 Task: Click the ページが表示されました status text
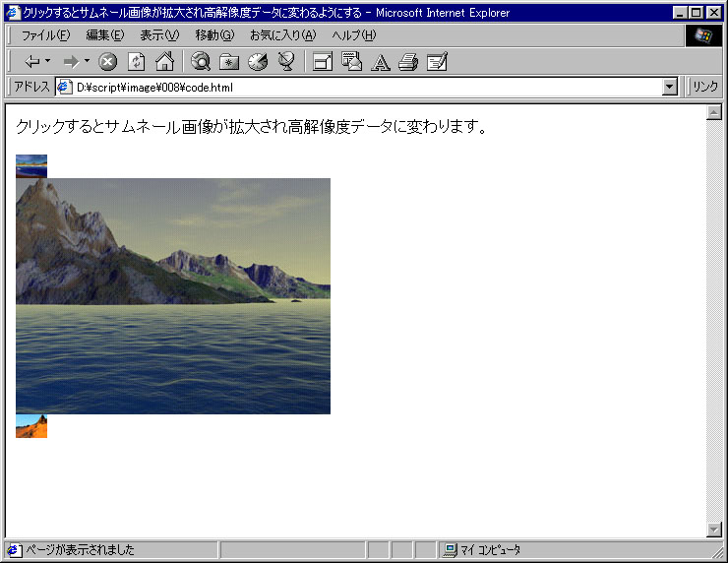80,550
